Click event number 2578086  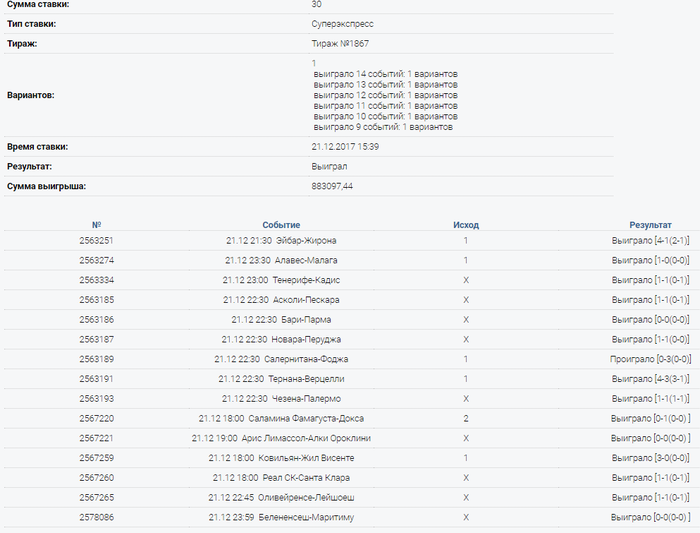96,517
